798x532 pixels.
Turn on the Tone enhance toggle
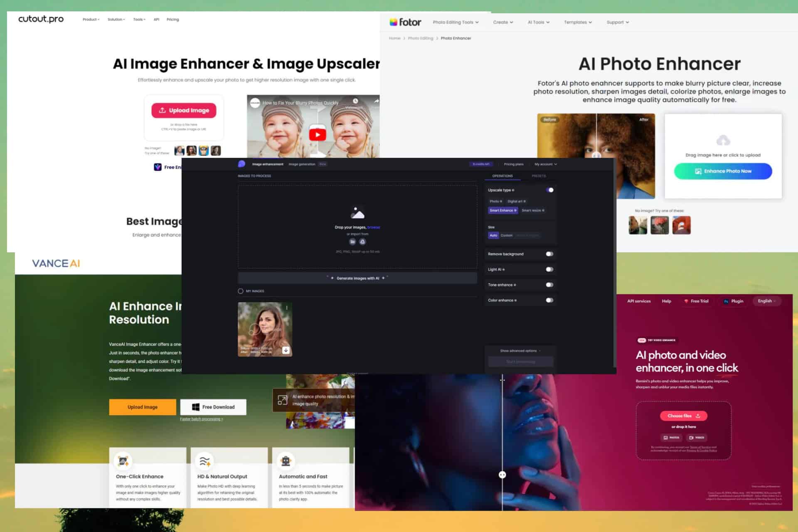(549, 285)
